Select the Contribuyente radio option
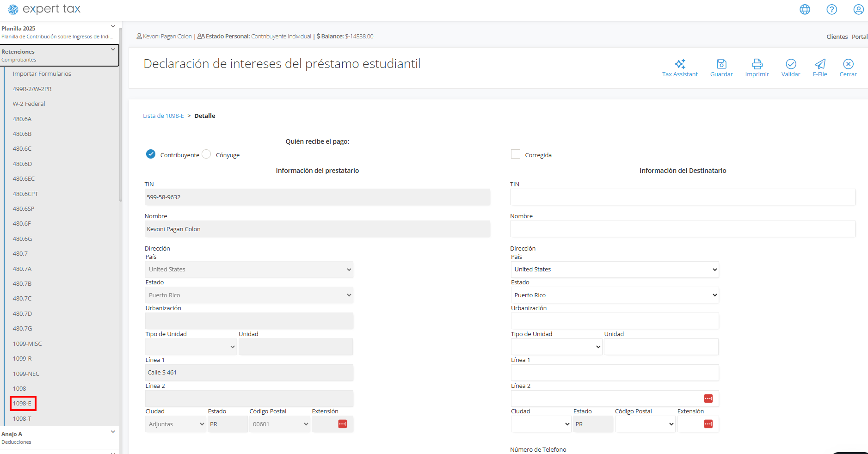 coord(151,154)
